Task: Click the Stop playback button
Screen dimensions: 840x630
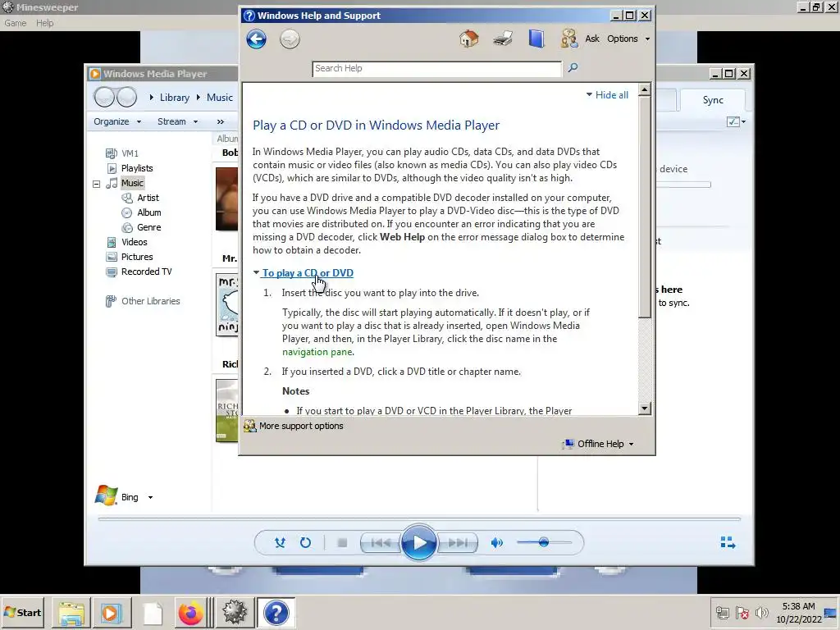Action: (342, 543)
